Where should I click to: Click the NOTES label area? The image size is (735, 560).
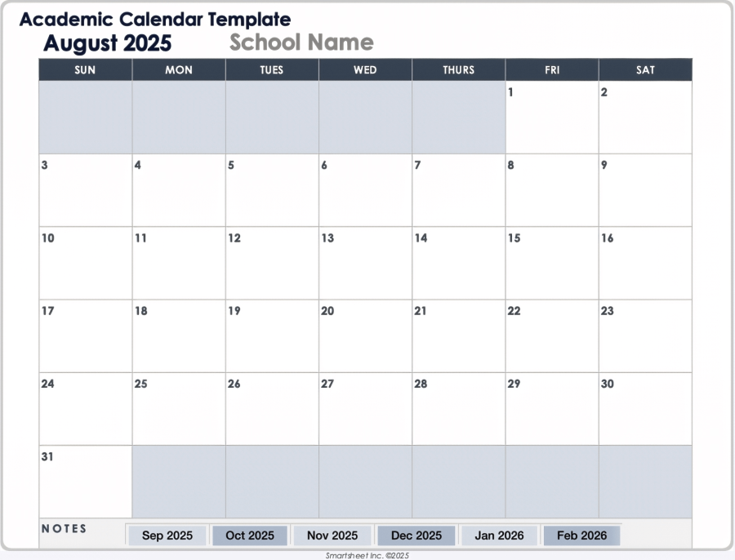click(64, 529)
